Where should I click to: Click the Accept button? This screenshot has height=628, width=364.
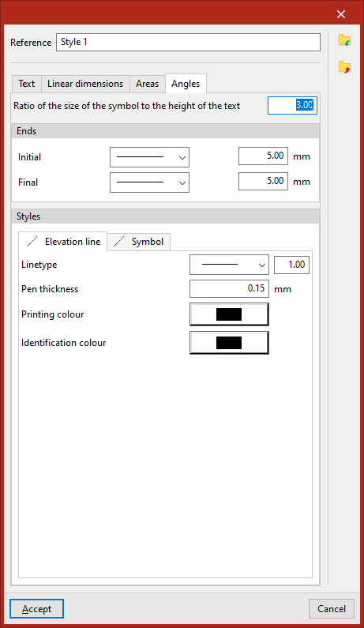[36, 609]
